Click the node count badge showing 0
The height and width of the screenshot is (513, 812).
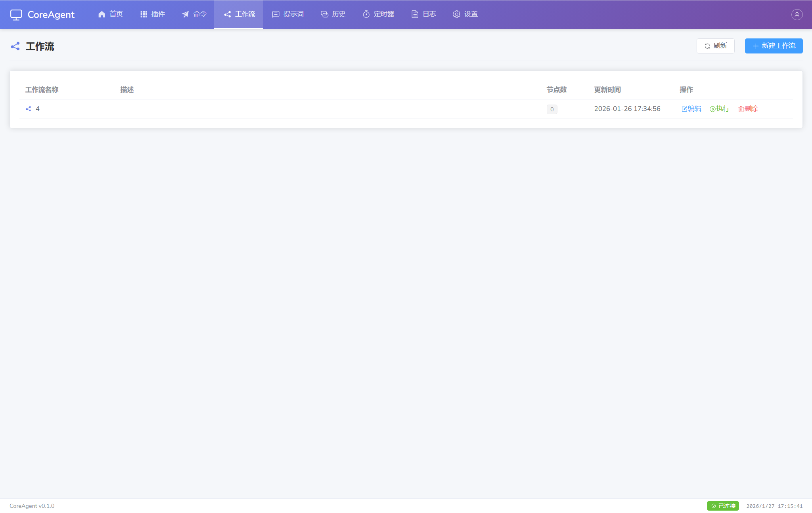[x=552, y=109]
